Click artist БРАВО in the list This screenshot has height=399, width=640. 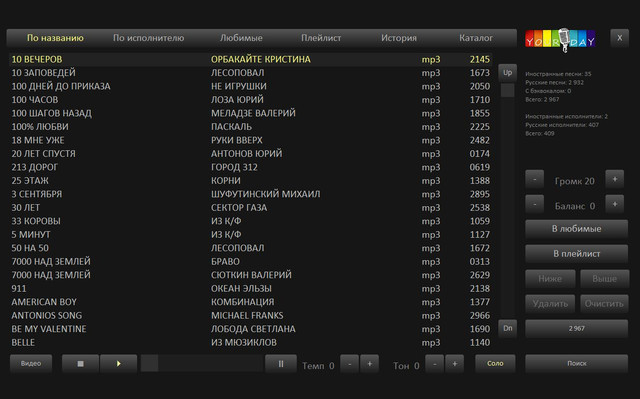tap(225, 261)
